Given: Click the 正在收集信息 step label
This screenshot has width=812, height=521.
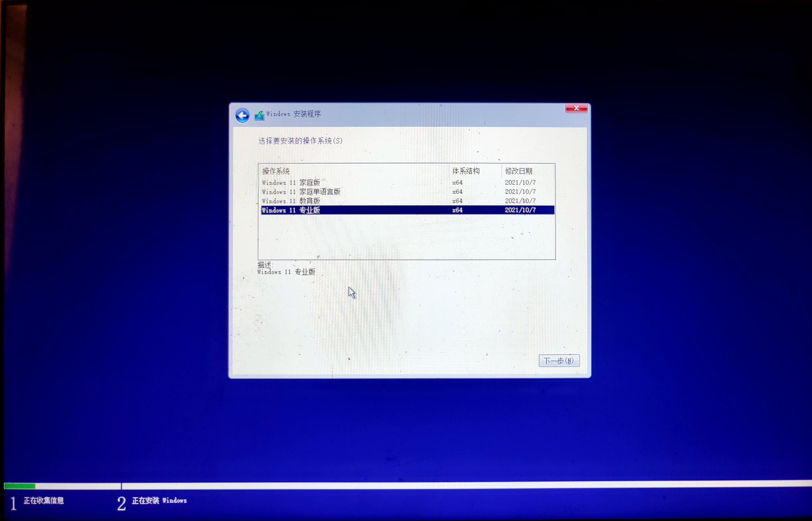Looking at the screenshot, I should 44,500.
